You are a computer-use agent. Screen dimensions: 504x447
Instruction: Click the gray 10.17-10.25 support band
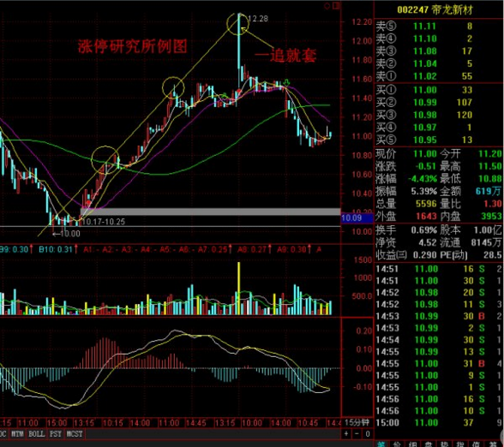pos(210,212)
